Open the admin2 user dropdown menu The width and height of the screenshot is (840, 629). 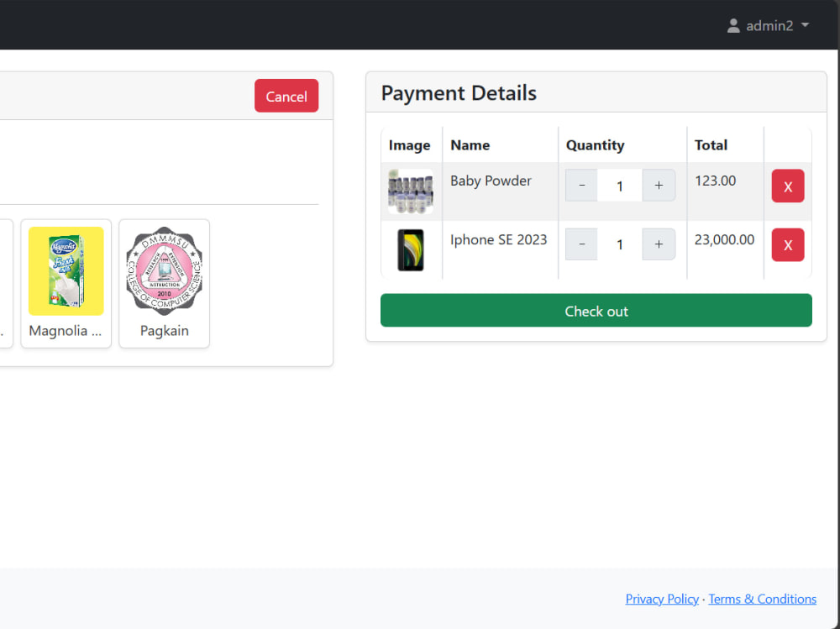[x=768, y=25]
